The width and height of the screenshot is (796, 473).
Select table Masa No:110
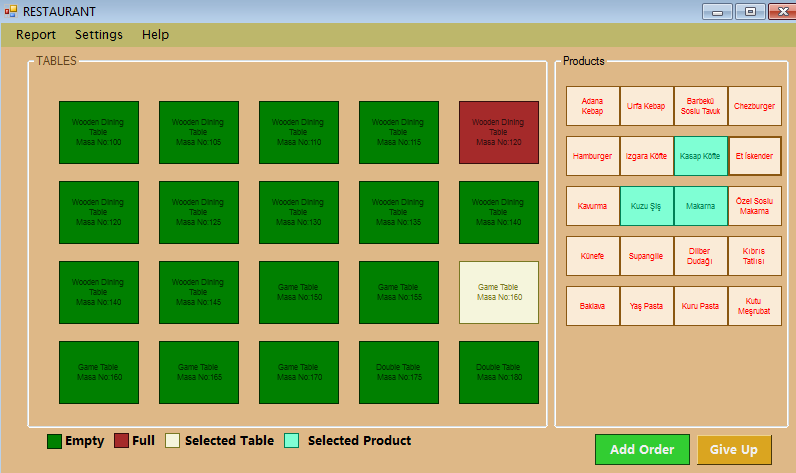[299, 132]
